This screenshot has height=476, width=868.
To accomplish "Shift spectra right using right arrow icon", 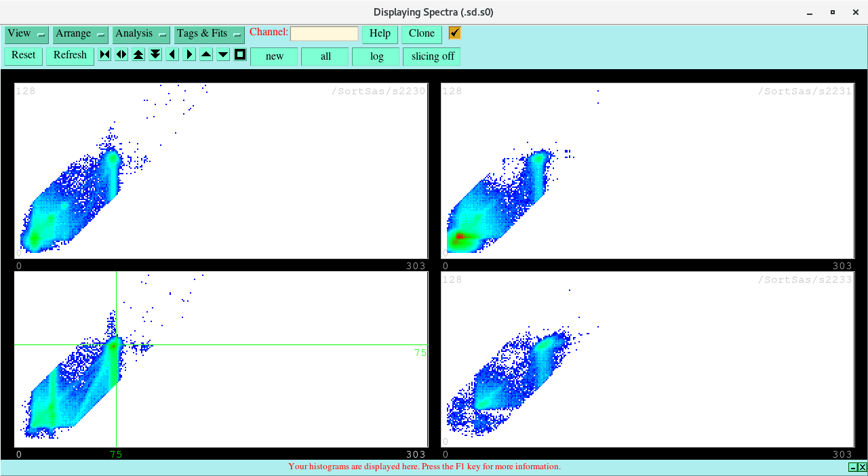I will click(189, 54).
